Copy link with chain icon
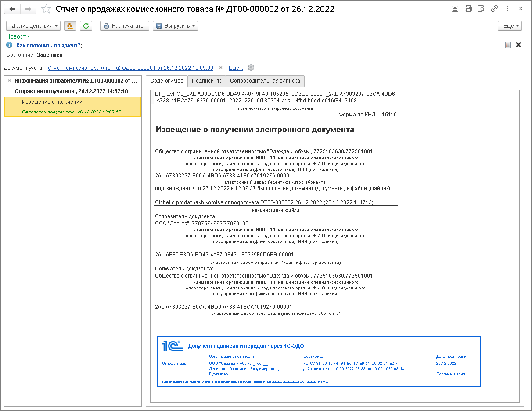 (494, 9)
